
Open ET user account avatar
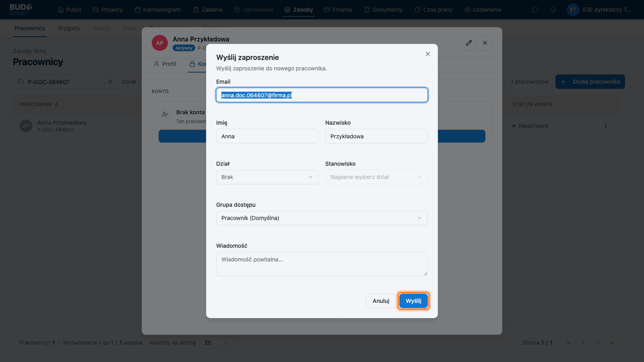[x=573, y=10]
